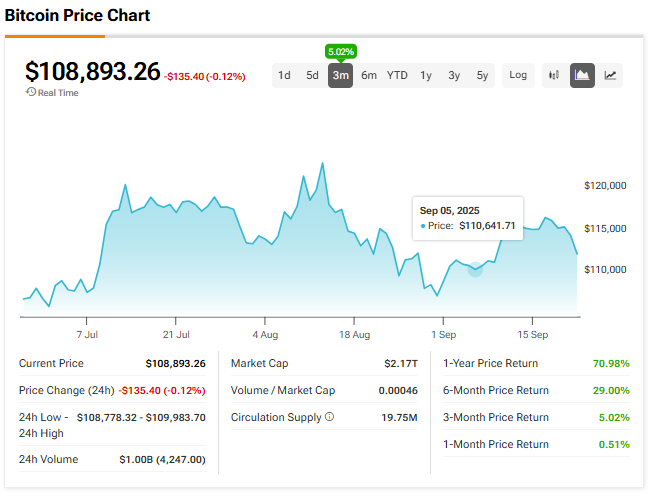Switch to line chart view

(x=610, y=75)
